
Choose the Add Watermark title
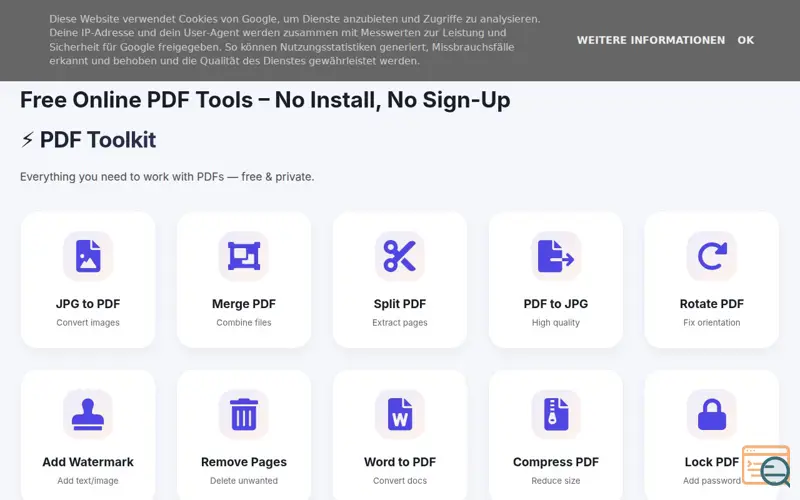tap(88, 462)
